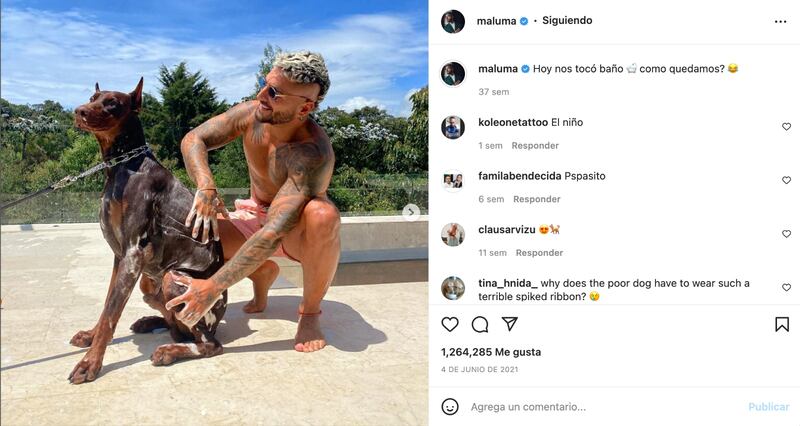Open koleonetattoo's profile link
800x426 pixels.
tap(513, 122)
